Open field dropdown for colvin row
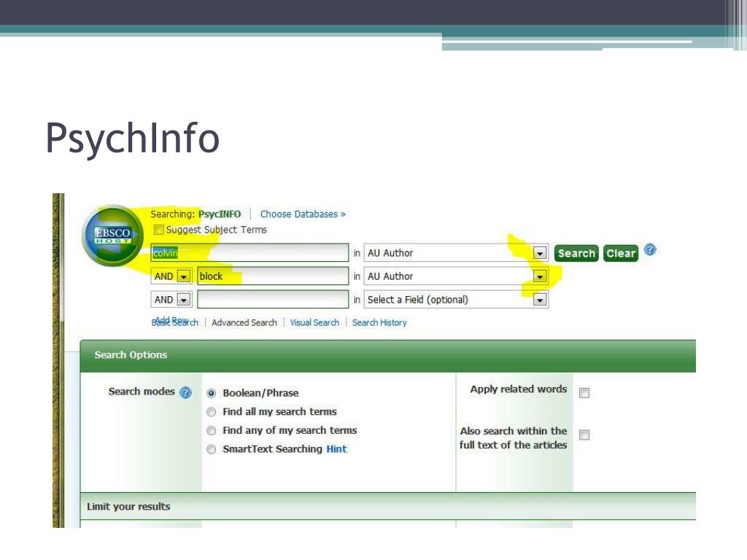The height and width of the screenshot is (560, 747). coord(539,253)
